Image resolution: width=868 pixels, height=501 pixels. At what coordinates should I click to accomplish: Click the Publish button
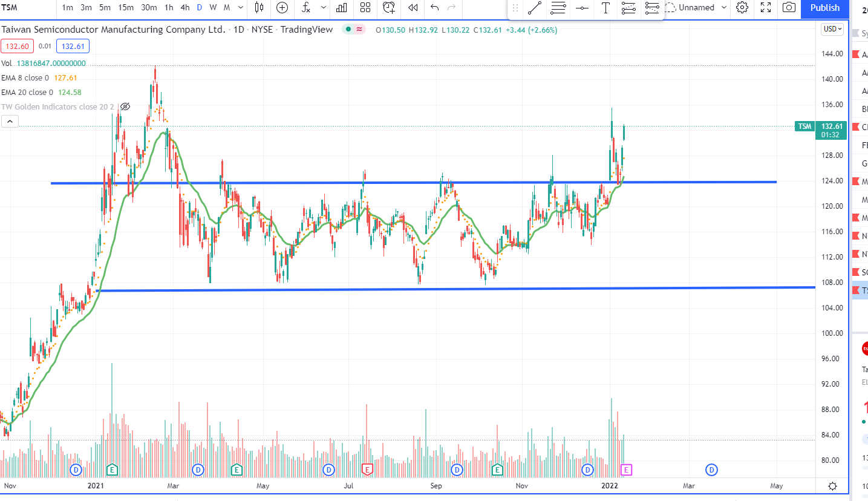pyautogui.click(x=825, y=8)
